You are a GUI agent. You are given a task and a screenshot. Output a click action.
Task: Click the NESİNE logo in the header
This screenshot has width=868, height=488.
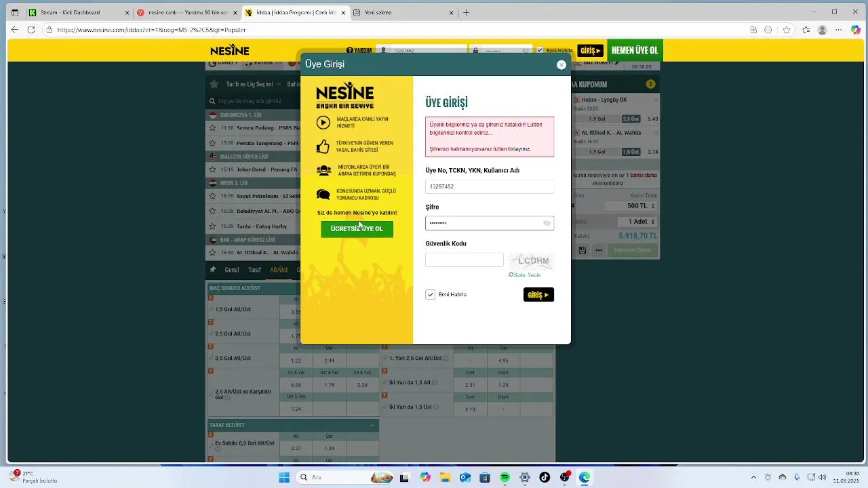point(230,50)
